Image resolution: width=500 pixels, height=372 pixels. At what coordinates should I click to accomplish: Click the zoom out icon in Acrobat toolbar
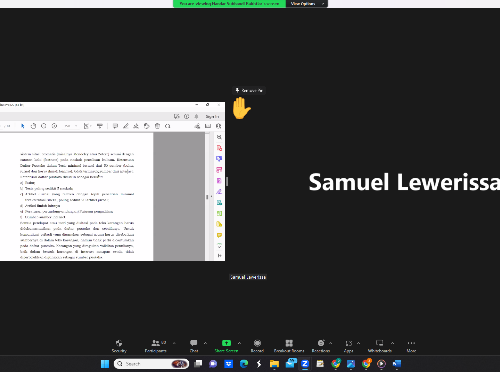[x=44, y=126]
